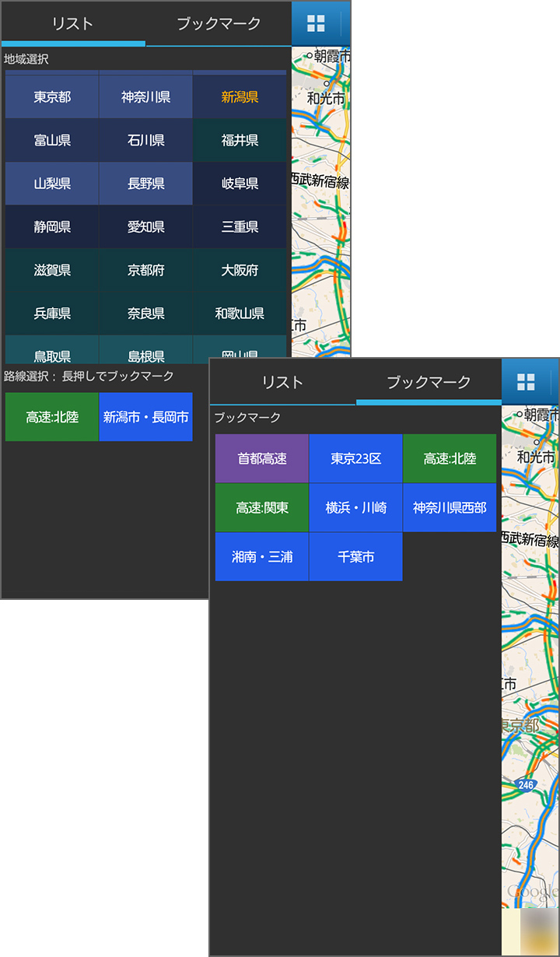Select 京都府 prefecture
Viewport: 560px width, 957px height.
pyautogui.click(x=145, y=271)
